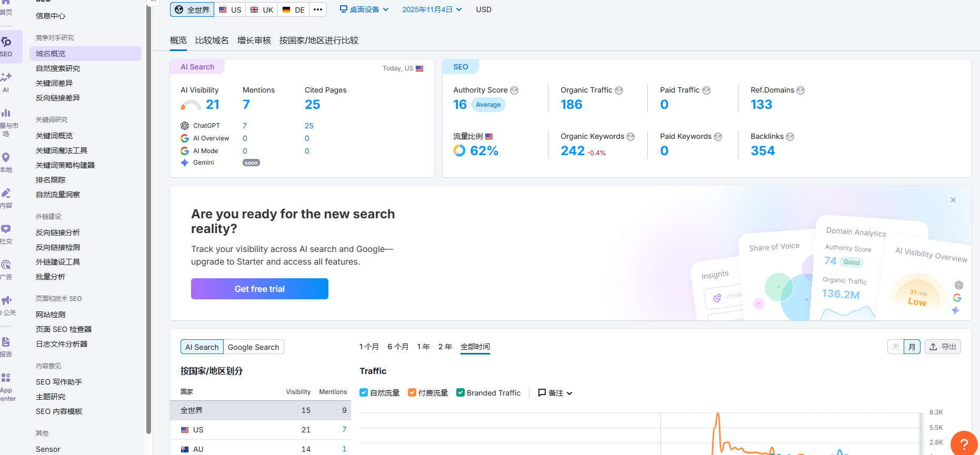
Task: Click the ChatGPT logo icon
Action: click(185, 126)
